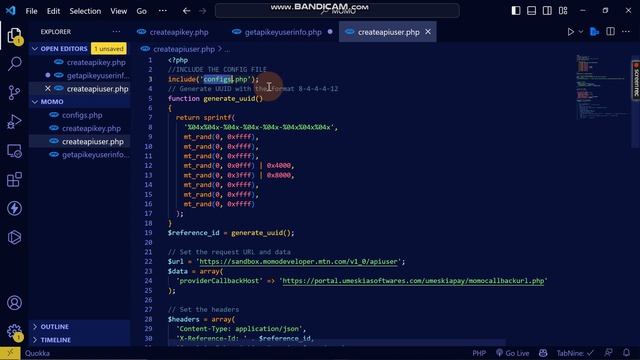This screenshot has height=360, width=640.
Task: Open the Manage settings gear
Action: point(14,331)
